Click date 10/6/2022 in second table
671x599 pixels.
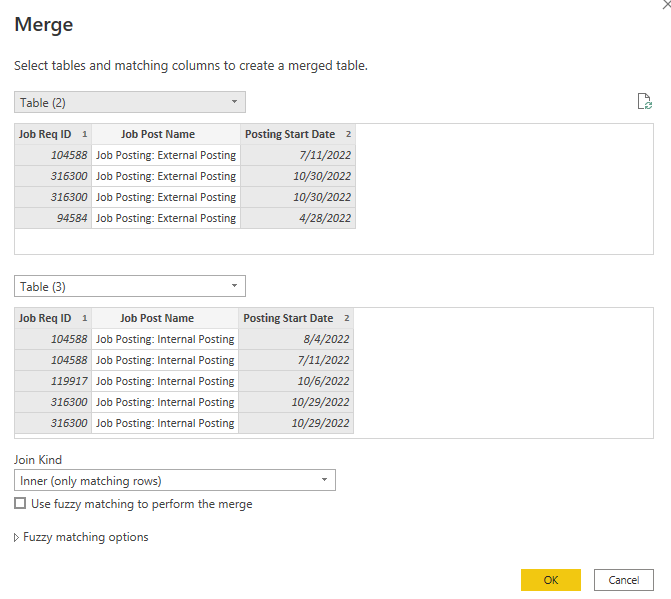click(x=296, y=381)
